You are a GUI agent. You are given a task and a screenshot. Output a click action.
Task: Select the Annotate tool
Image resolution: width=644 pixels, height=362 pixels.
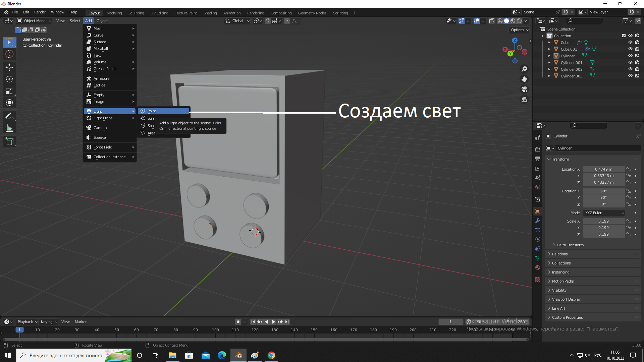pos(9,116)
